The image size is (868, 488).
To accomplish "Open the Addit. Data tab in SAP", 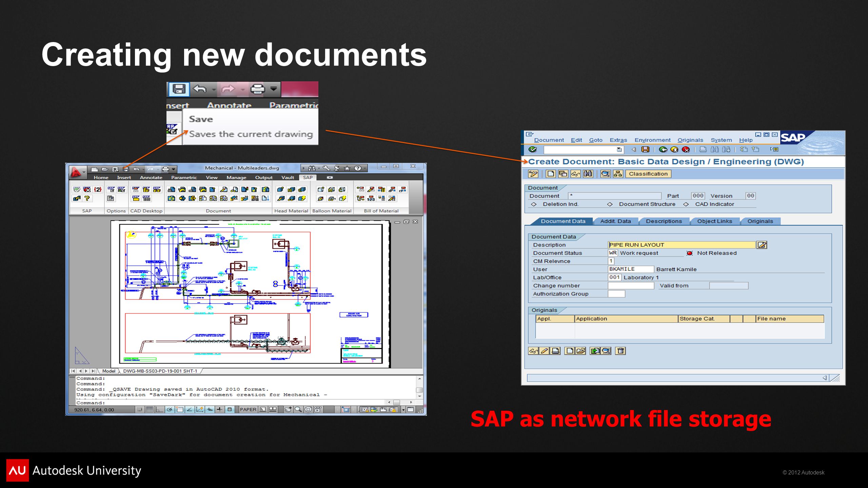I will pyautogui.click(x=615, y=221).
